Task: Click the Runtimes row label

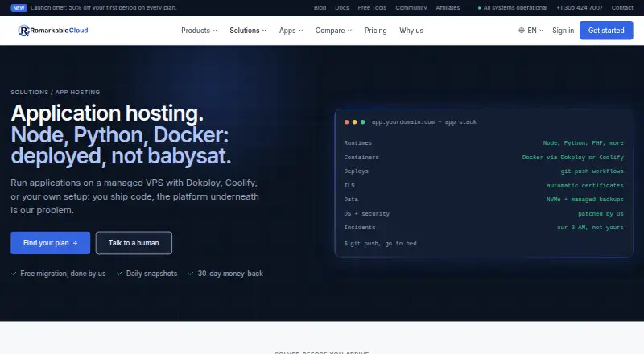Action: pyautogui.click(x=357, y=143)
